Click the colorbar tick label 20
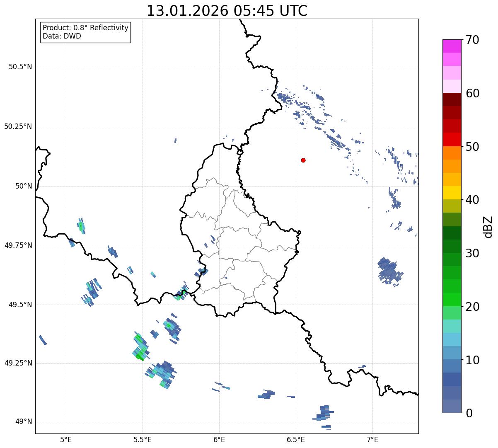Viewport: 498px width, 448px height. pos(472,307)
